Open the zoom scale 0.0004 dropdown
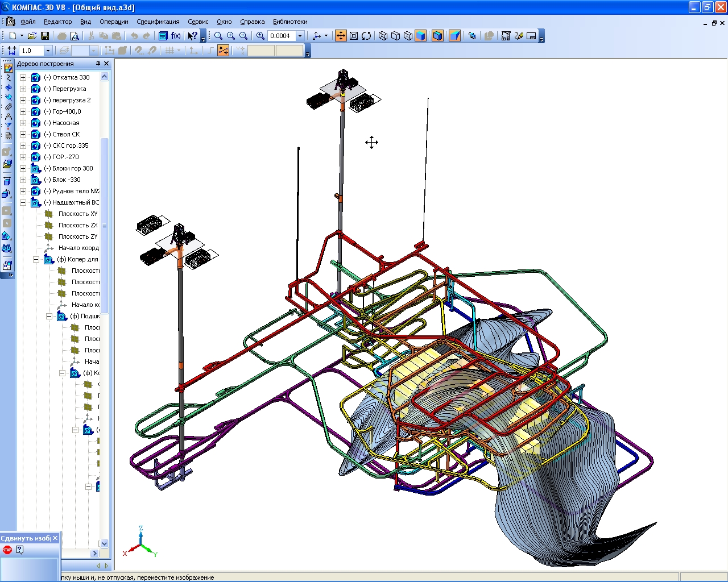The height and width of the screenshot is (582, 728). tap(300, 36)
